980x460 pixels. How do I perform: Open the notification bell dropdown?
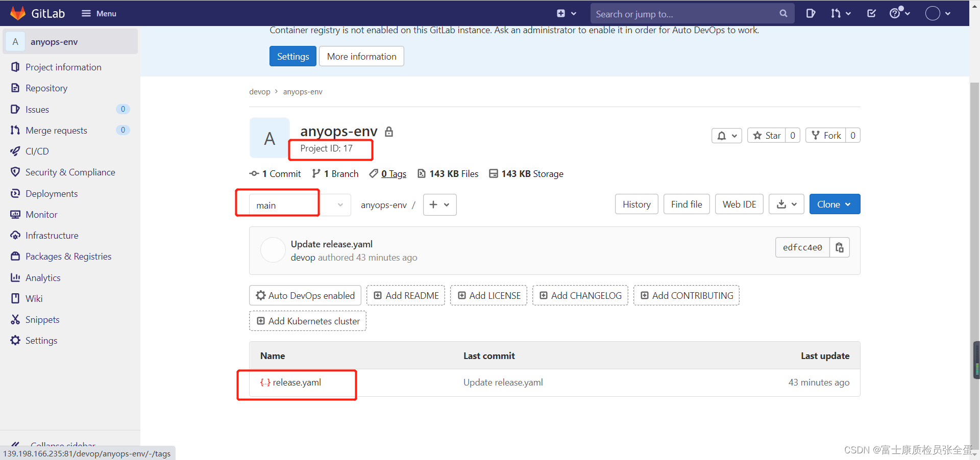tap(727, 136)
